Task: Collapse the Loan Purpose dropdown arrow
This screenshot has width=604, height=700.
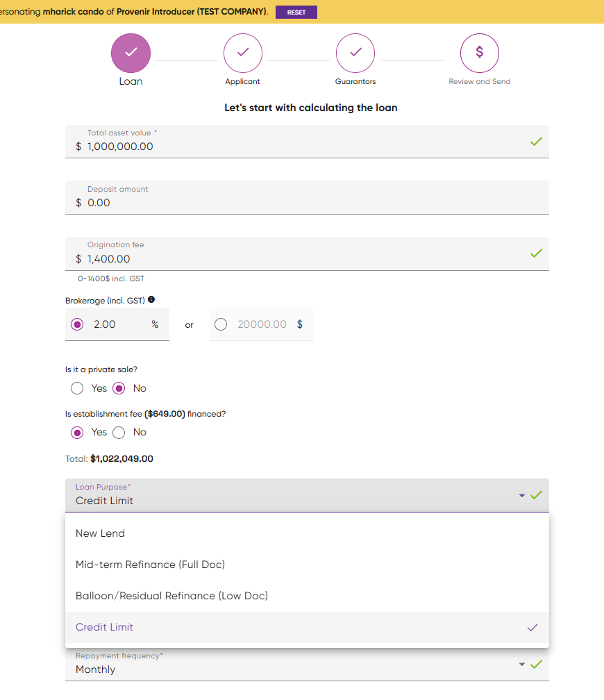Action: 522,496
